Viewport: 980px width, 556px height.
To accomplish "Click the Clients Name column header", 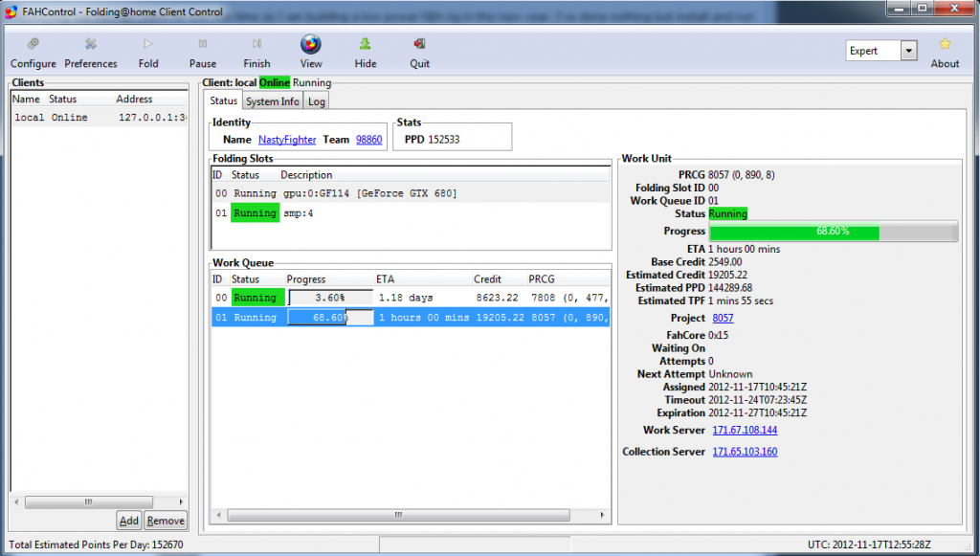I will pyautogui.click(x=26, y=99).
